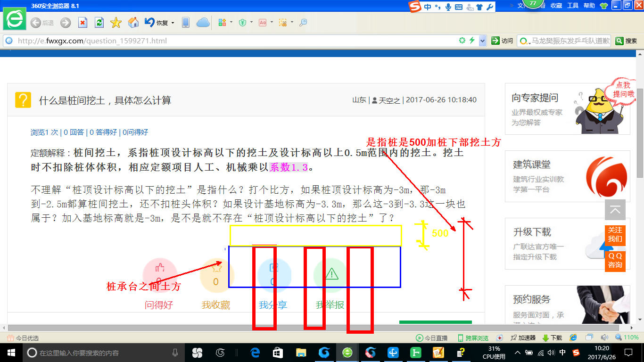Image resolution: width=644 pixels, height=362 pixels.
Task: Click the translate Aa toolbar icon
Action: tap(263, 23)
